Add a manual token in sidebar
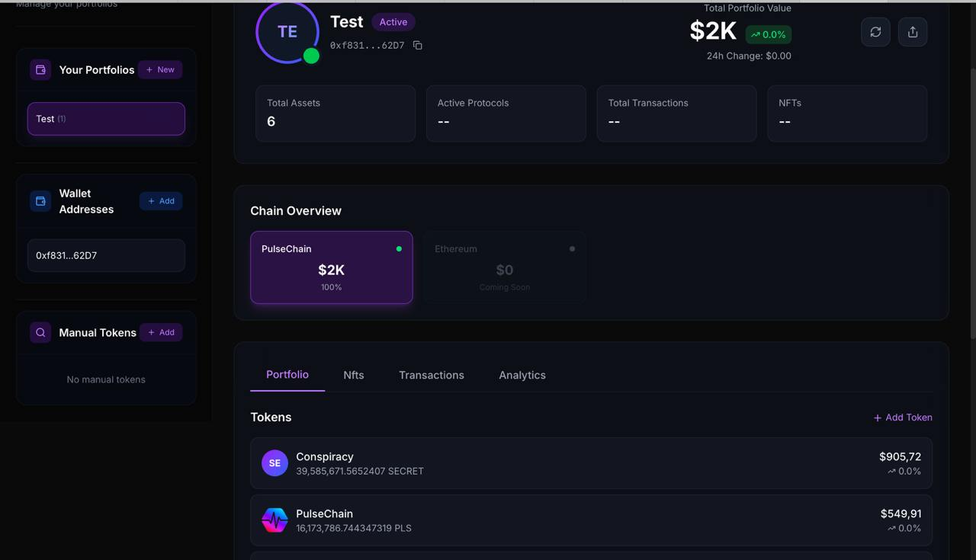The height and width of the screenshot is (560, 976). [161, 332]
